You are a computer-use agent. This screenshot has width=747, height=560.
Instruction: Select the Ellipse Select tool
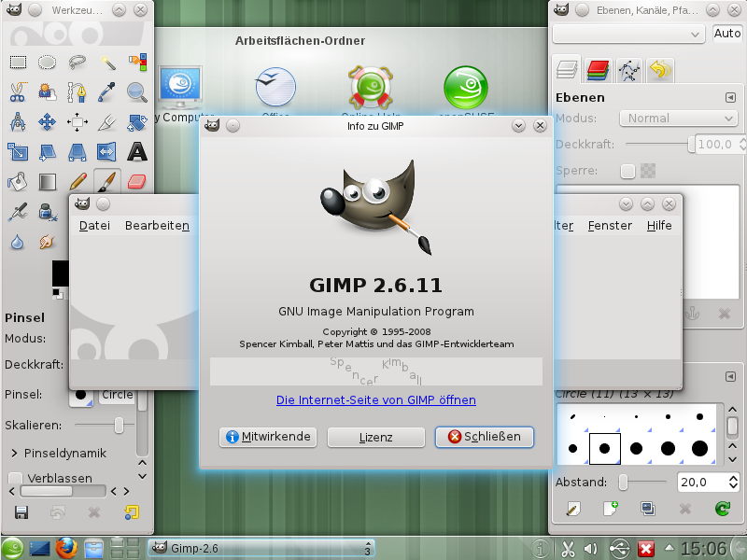point(48,62)
